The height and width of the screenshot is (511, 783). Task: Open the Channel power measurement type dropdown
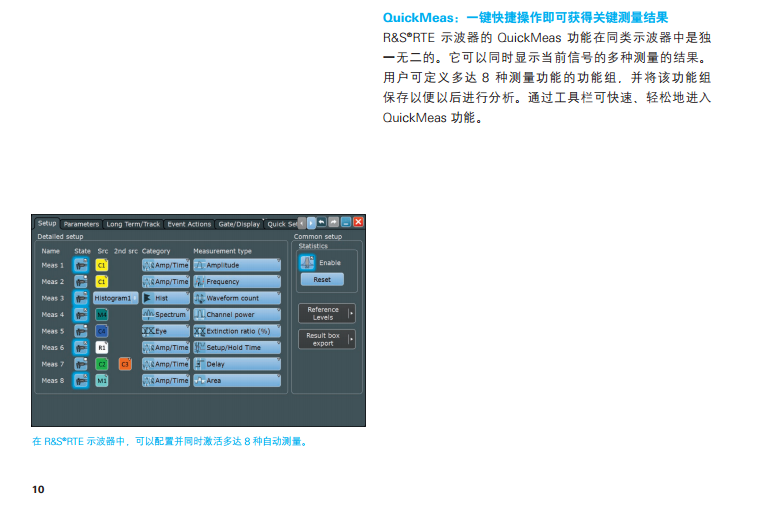click(x=237, y=315)
